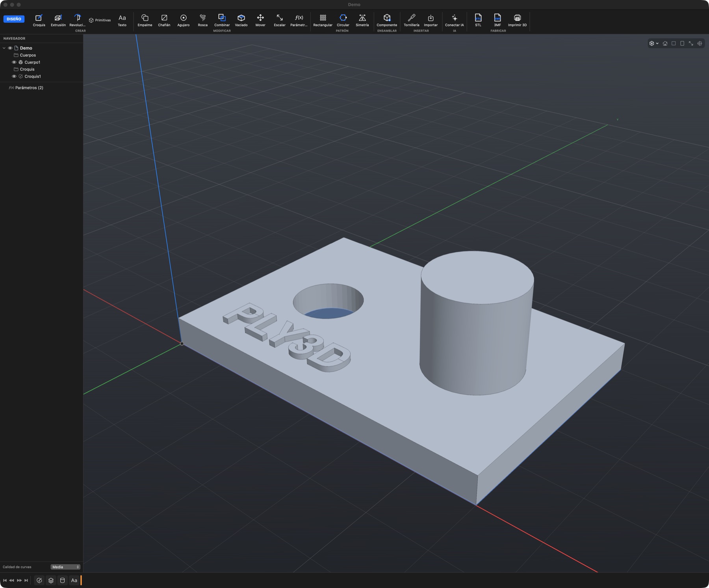This screenshot has height=588, width=709.
Task: Choose the Escalar scale tool
Action: (280, 20)
